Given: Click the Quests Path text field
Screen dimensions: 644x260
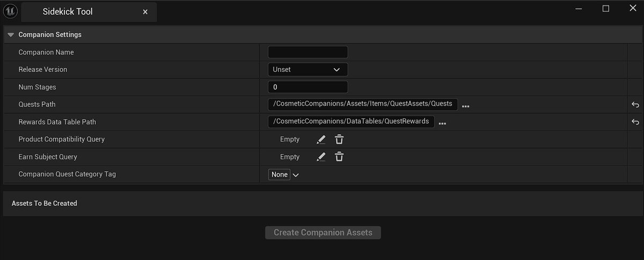Looking at the screenshot, I should [x=363, y=104].
